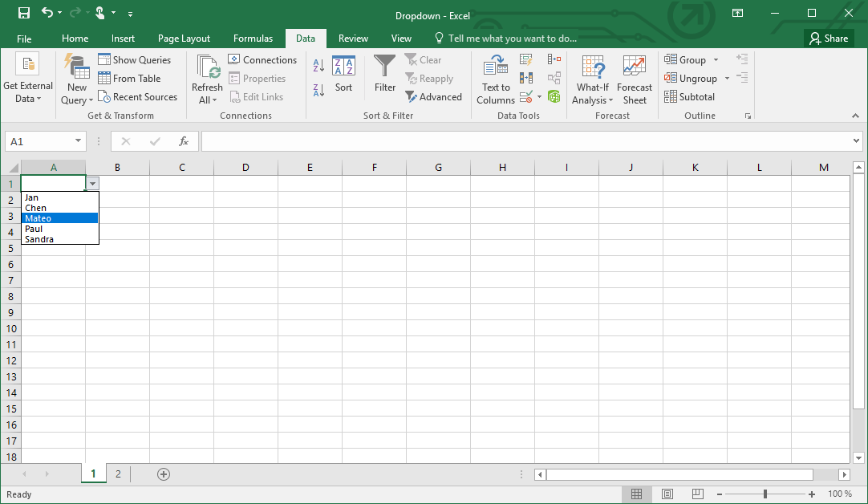The image size is (868, 504).
Task: Open sheet tab 2
Action: coord(118,474)
